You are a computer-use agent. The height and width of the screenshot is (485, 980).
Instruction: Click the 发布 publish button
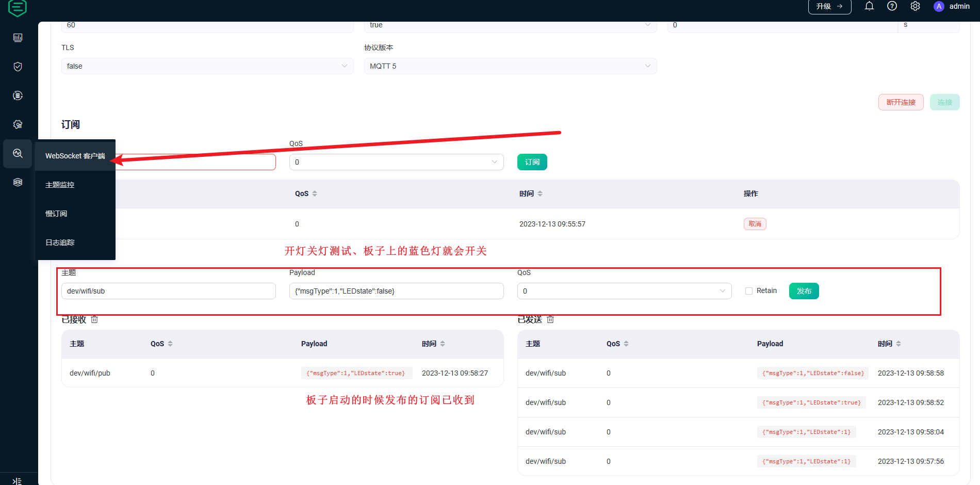tap(804, 291)
